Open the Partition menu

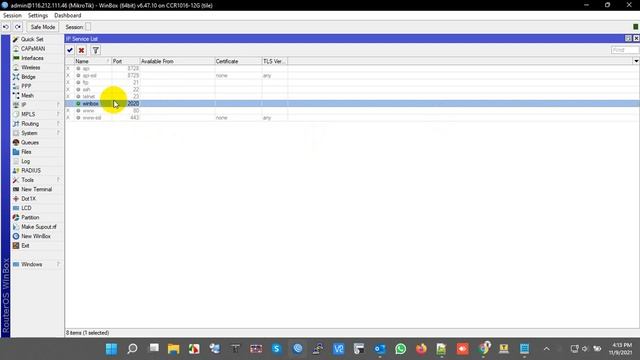(x=30, y=218)
